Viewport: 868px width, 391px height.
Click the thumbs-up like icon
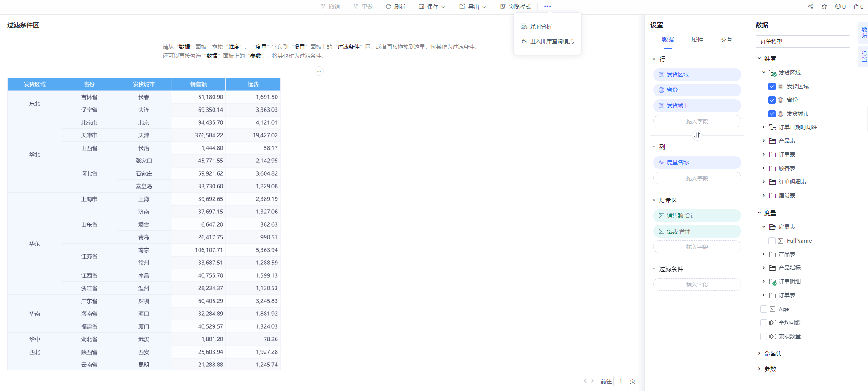tap(856, 6)
